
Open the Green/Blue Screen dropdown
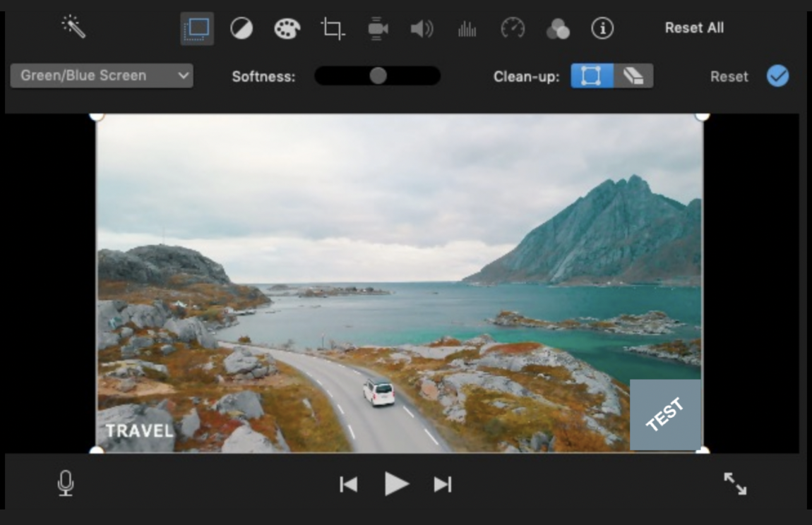(102, 76)
